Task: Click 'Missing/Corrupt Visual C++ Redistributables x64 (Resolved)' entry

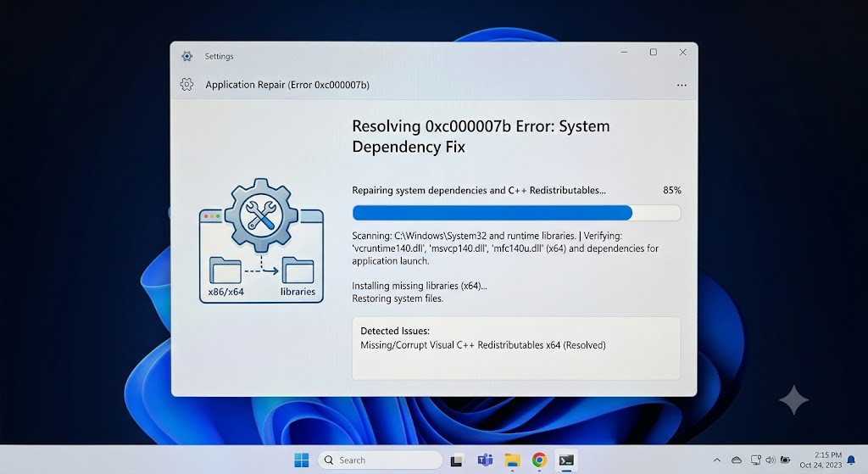Action: [482, 345]
